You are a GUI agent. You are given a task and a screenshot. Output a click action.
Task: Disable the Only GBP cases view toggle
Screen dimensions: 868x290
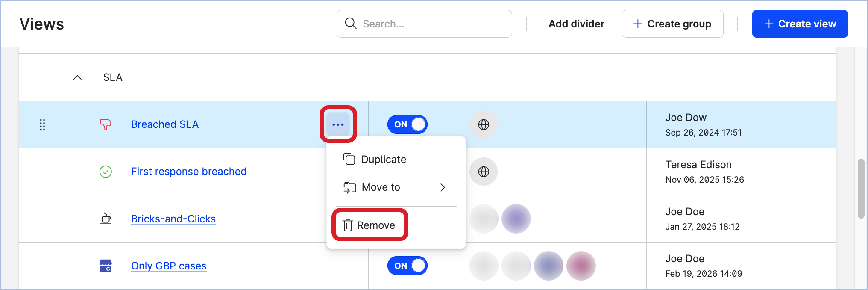[x=408, y=266]
